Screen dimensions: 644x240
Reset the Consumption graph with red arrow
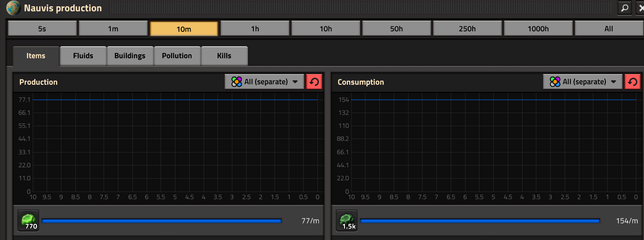pos(632,82)
